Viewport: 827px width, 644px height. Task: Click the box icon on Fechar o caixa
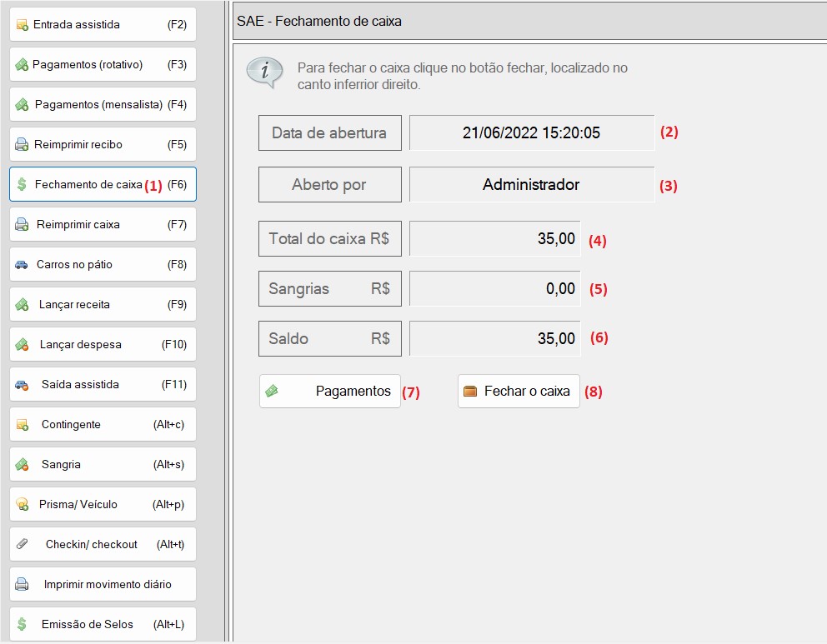pos(470,391)
